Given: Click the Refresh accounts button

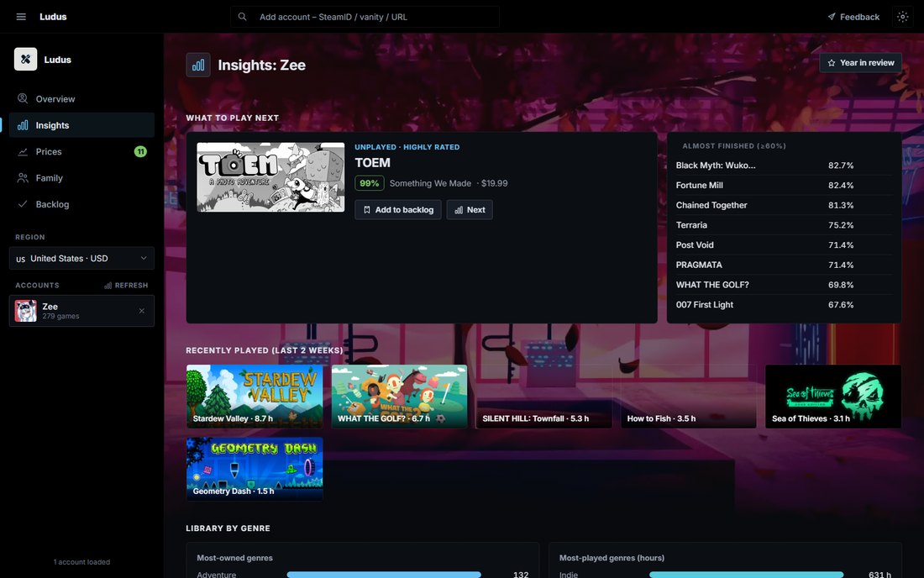Looking at the screenshot, I should tap(126, 285).
